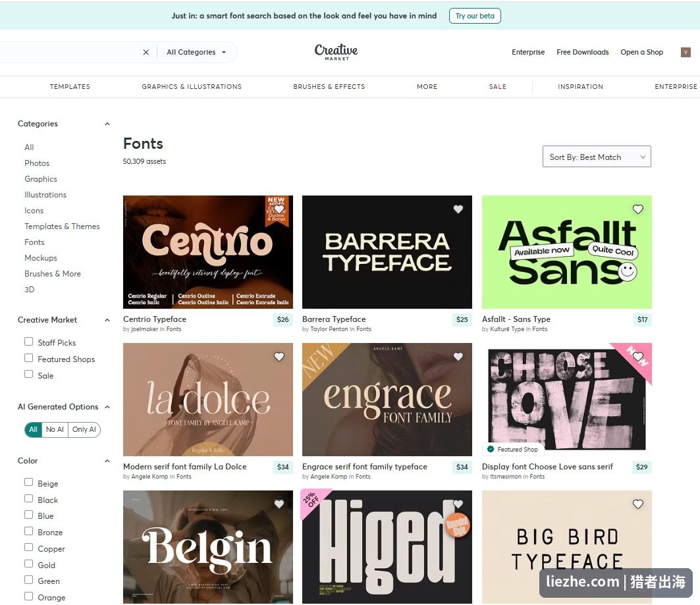Viewport: 700px width, 605px height.
Task: Open the More menu
Action: click(x=427, y=86)
